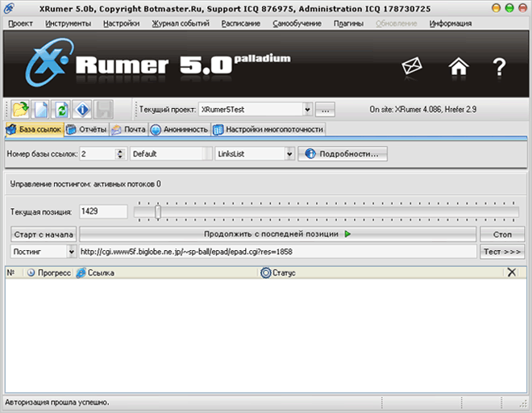Click the green refresh arrows icon
Image resolution: width=532 pixels, height=413 pixels.
click(61, 110)
